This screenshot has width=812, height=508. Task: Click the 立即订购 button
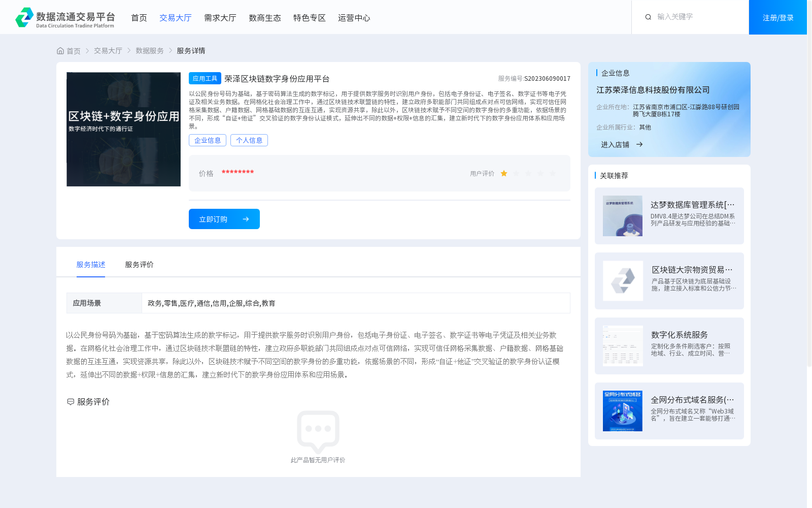(224, 219)
